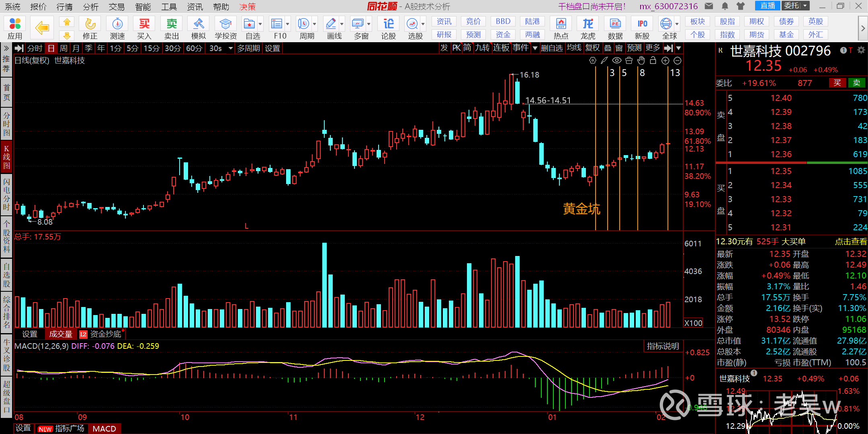Open the 新股 IPO icon
This screenshot has height=434, width=868.
click(x=642, y=28)
